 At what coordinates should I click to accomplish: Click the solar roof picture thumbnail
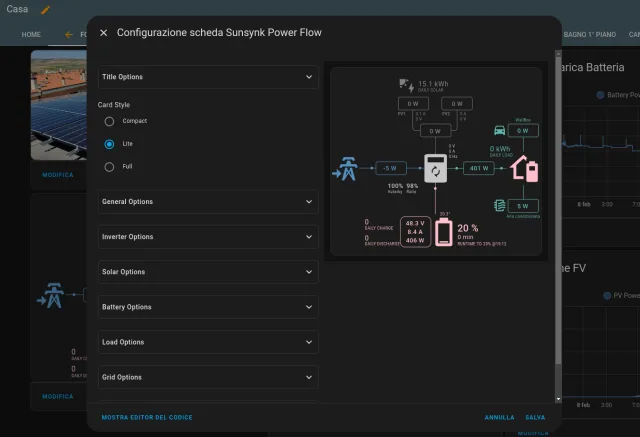coord(59,105)
